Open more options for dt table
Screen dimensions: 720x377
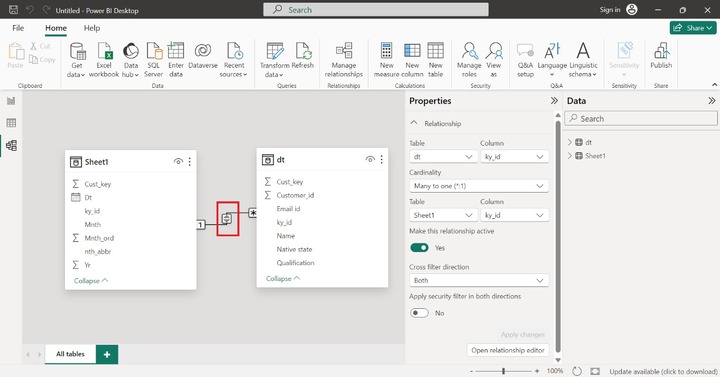pyautogui.click(x=382, y=159)
